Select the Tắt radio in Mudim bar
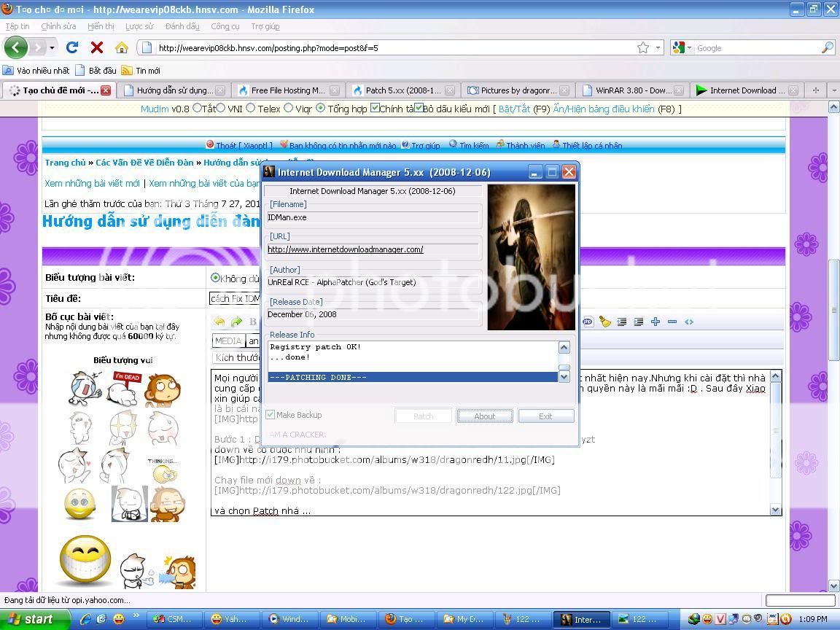This screenshot has width=840, height=630. [x=197, y=108]
